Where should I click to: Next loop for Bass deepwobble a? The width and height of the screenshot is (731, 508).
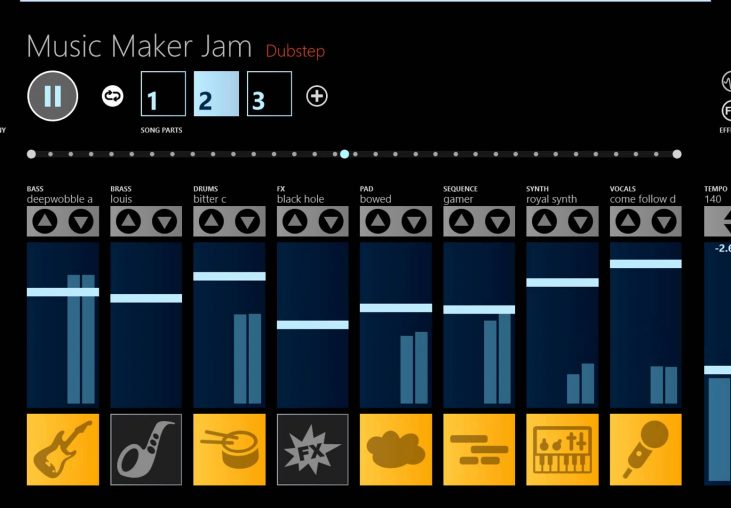pyautogui.click(x=81, y=221)
